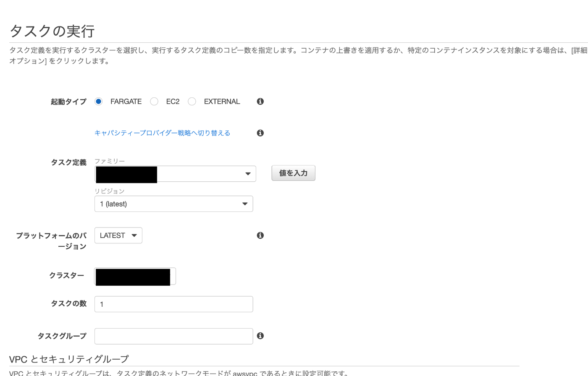The image size is (588, 376).
Task: Click the 値を入力 button
Action: pyautogui.click(x=293, y=173)
